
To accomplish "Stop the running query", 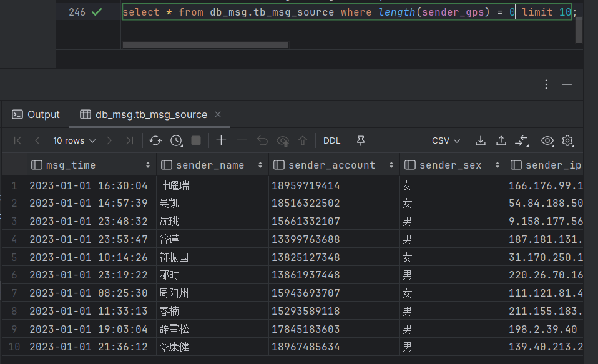I will click(x=196, y=141).
